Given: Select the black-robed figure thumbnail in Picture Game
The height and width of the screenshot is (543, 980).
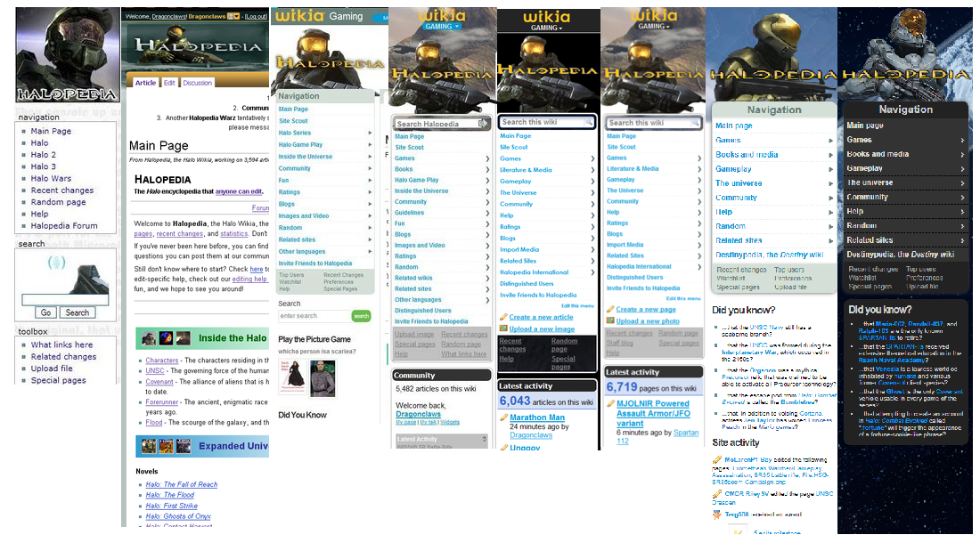Looking at the screenshot, I should 322,378.
